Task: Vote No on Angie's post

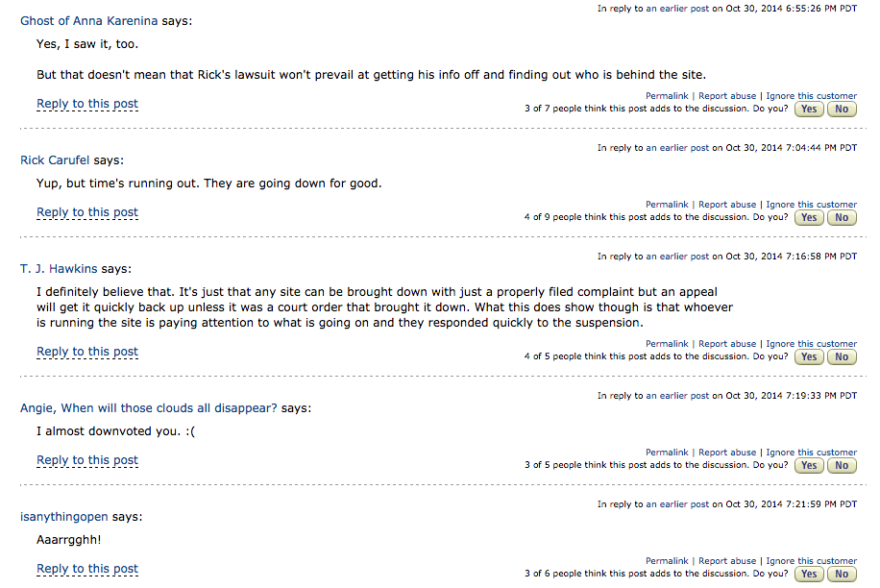Action: pos(842,466)
